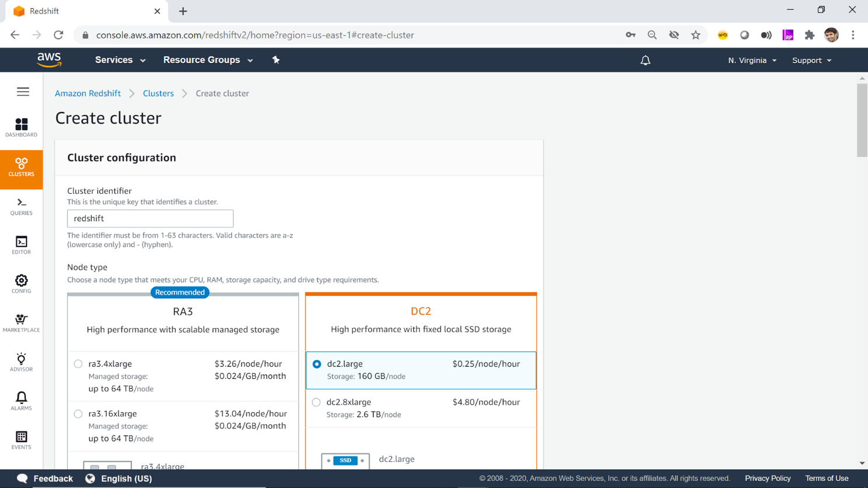Open the Dashboard sidebar icon

21,128
